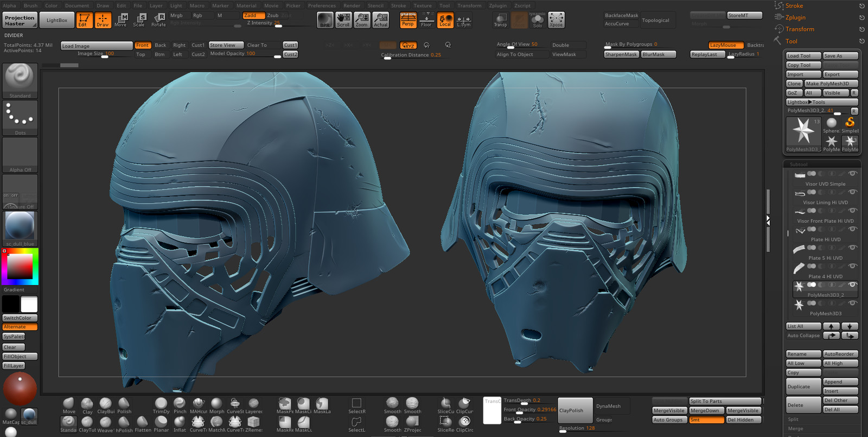Select the SliceCurve brush
Viewport: 868px width, 437px height.
[445, 406]
